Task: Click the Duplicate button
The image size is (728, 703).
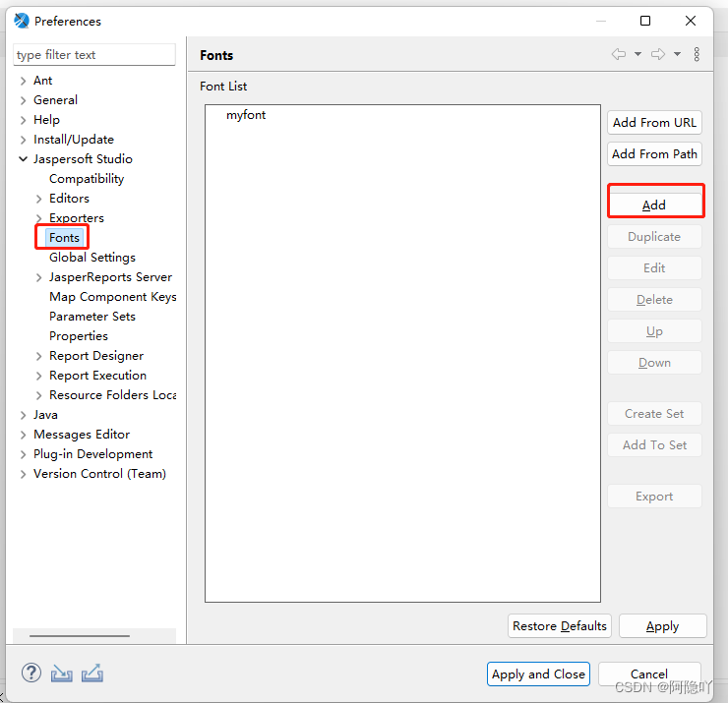Action: click(654, 237)
